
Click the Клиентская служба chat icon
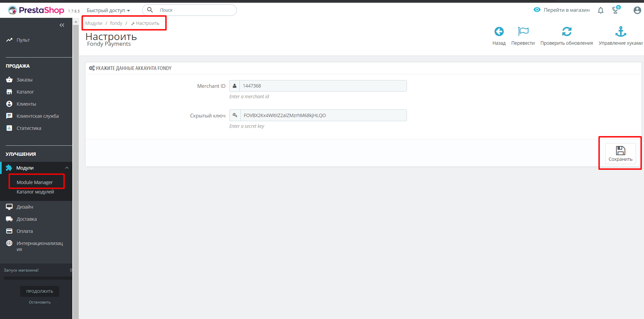[x=9, y=116]
